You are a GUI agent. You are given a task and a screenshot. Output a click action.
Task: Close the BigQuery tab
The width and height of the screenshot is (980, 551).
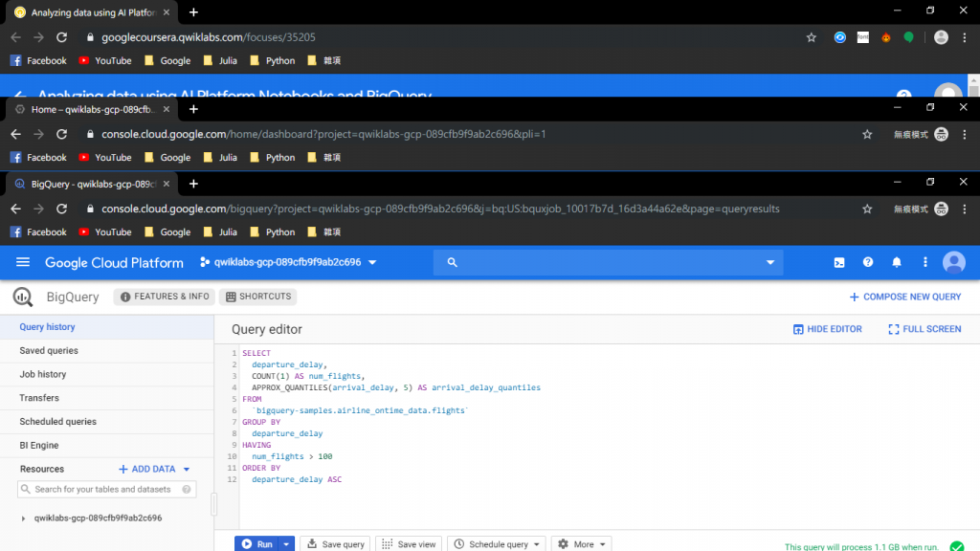pos(167,185)
